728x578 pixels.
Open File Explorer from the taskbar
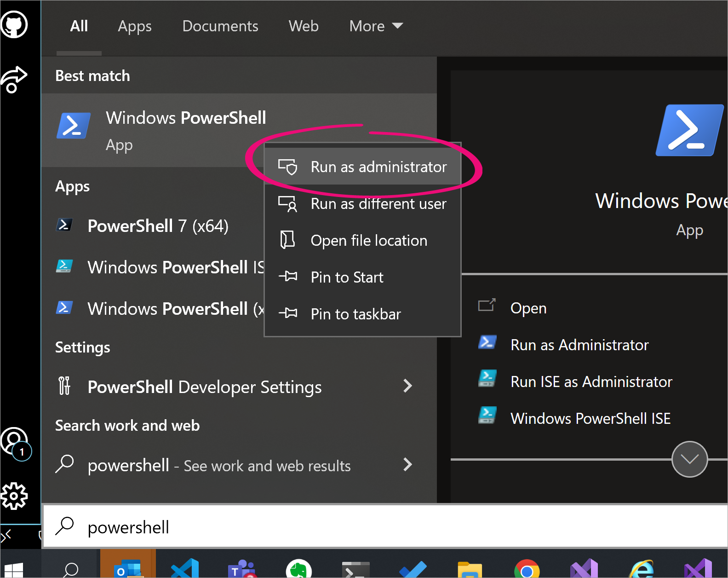[470, 569]
